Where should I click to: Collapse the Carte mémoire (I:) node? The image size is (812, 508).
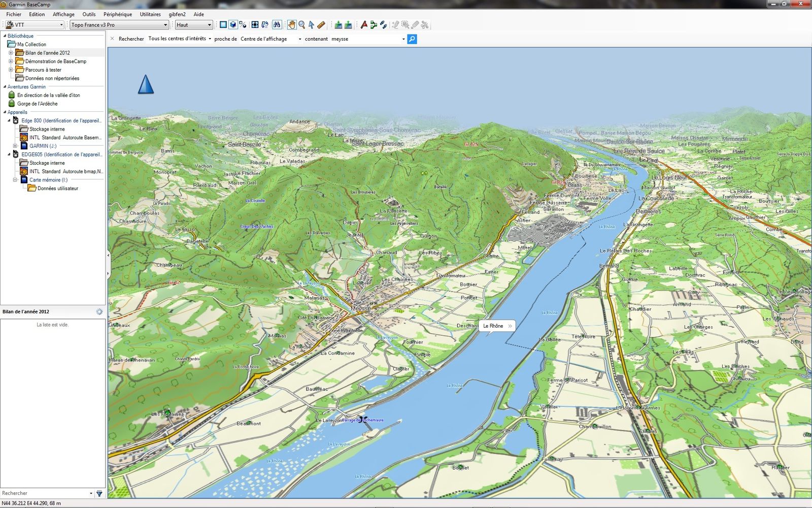pos(15,180)
